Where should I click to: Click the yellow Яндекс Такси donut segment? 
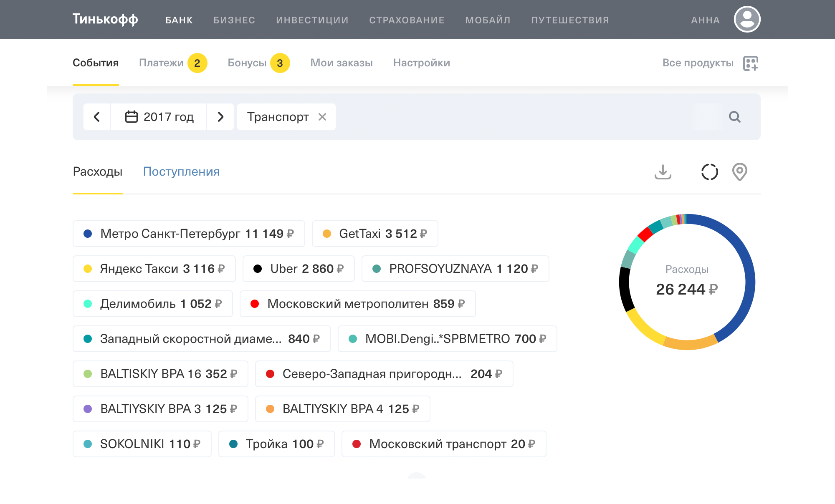643,328
